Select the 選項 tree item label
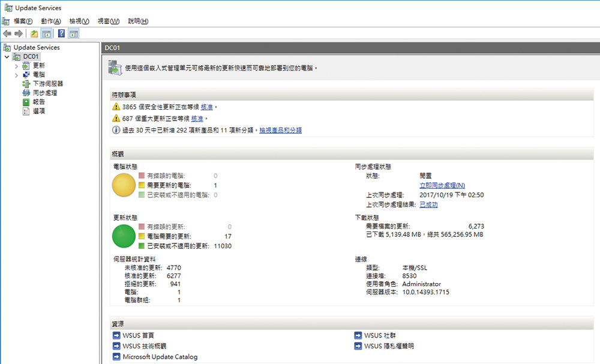600x364 pixels. 38,112
